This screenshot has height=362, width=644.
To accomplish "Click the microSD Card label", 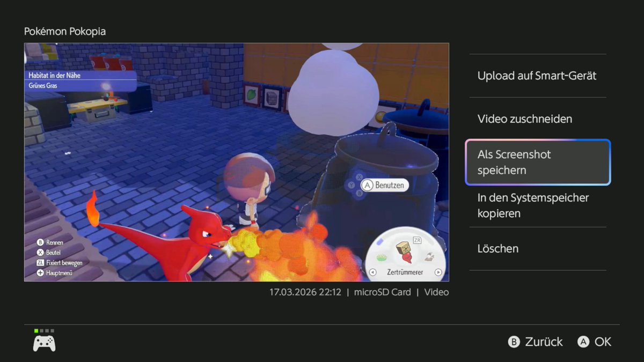I will tap(383, 292).
